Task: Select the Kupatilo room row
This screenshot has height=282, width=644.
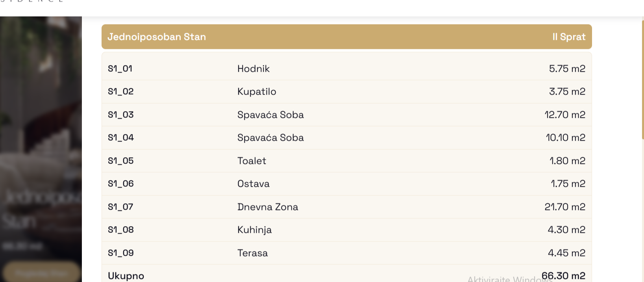Action: [346, 91]
